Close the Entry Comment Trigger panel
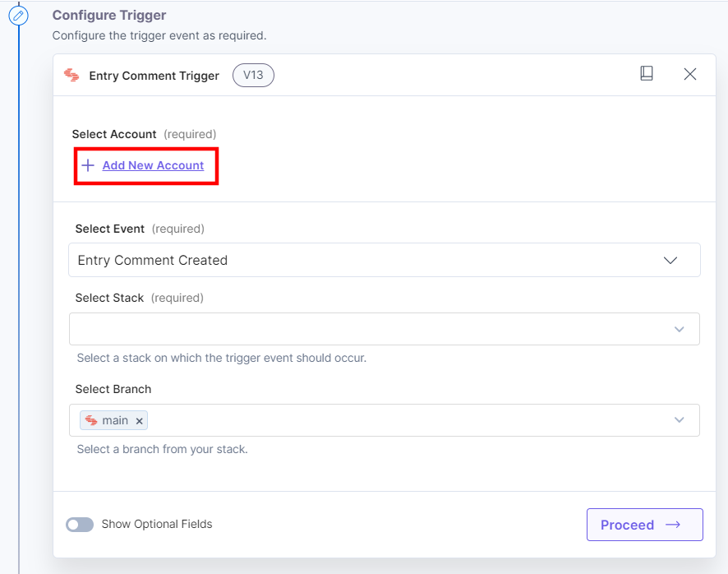This screenshot has width=728, height=574. 690,73
